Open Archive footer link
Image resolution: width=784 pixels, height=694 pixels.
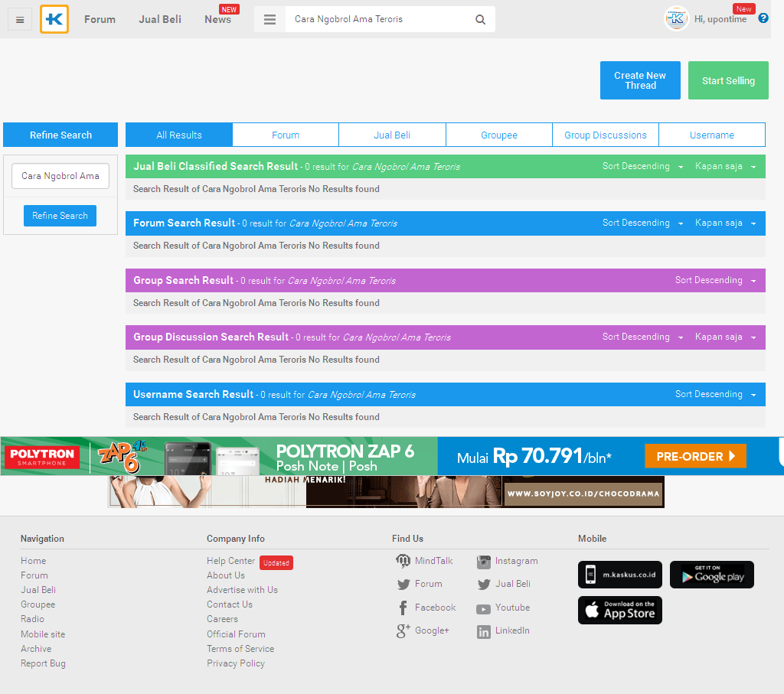(x=36, y=649)
